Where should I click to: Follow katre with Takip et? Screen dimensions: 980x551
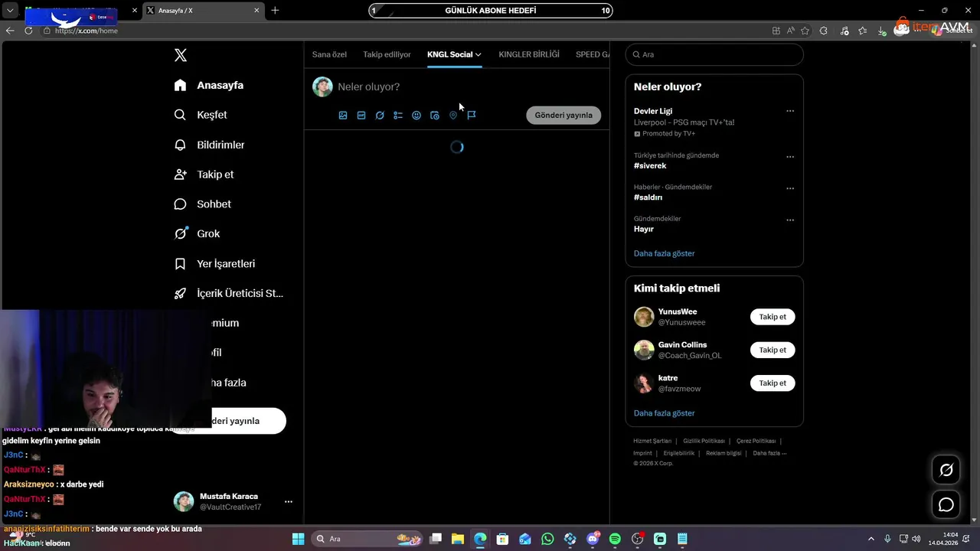[x=773, y=383]
